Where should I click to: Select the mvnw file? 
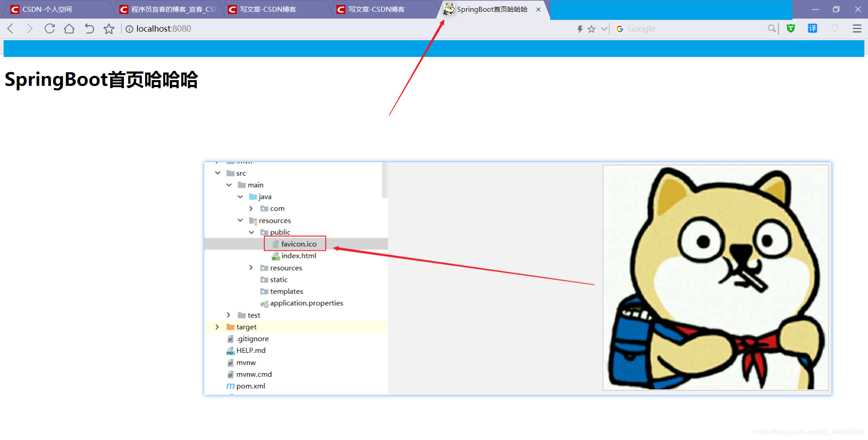[241, 362]
